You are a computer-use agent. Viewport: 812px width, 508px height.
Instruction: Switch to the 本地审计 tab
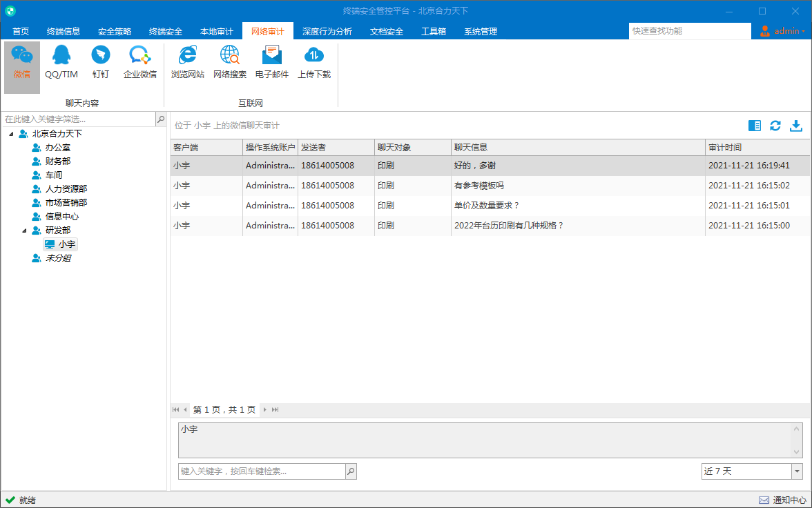coord(217,32)
